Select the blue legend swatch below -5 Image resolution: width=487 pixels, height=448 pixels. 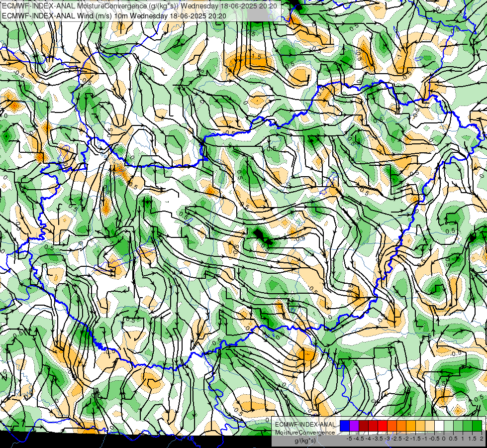345,426
